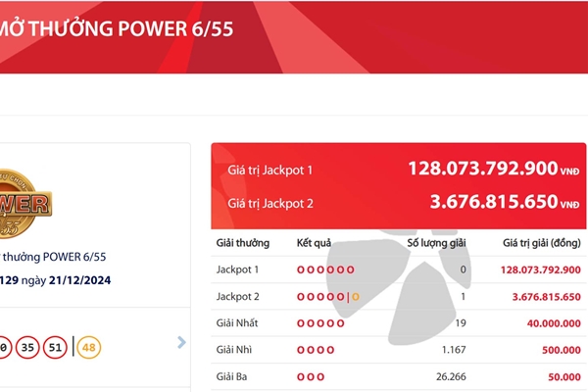Click the Số lượng giải column header
This screenshot has width=588, height=392.
pyautogui.click(x=436, y=241)
